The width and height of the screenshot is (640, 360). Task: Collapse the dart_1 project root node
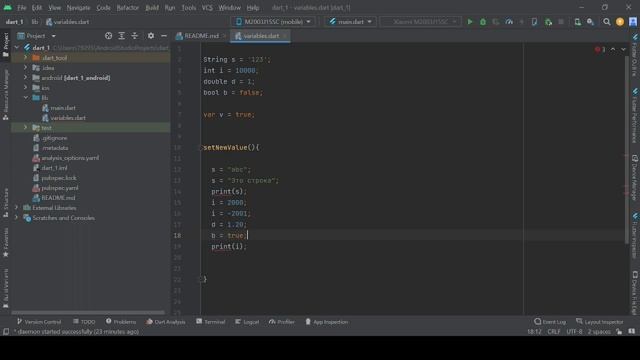click(17, 48)
